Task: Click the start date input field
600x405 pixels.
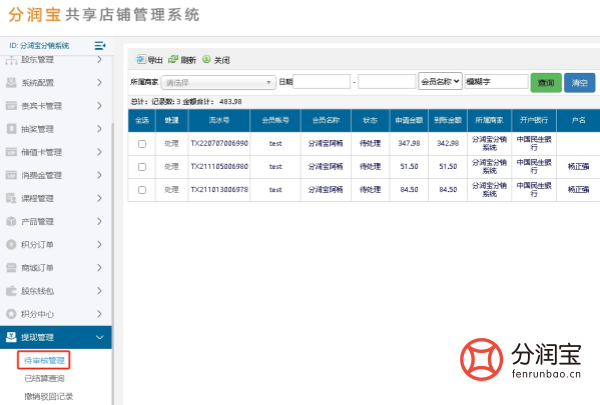Action: pyautogui.click(x=321, y=82)
